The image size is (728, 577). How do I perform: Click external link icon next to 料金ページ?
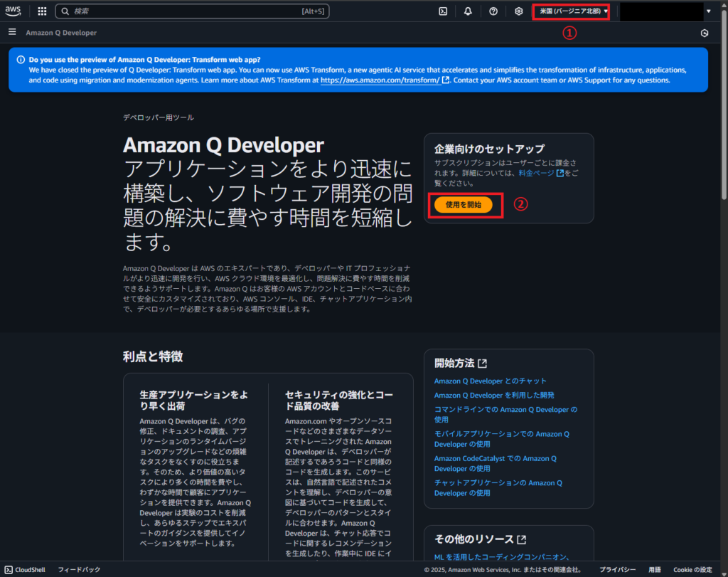point(560,173)
